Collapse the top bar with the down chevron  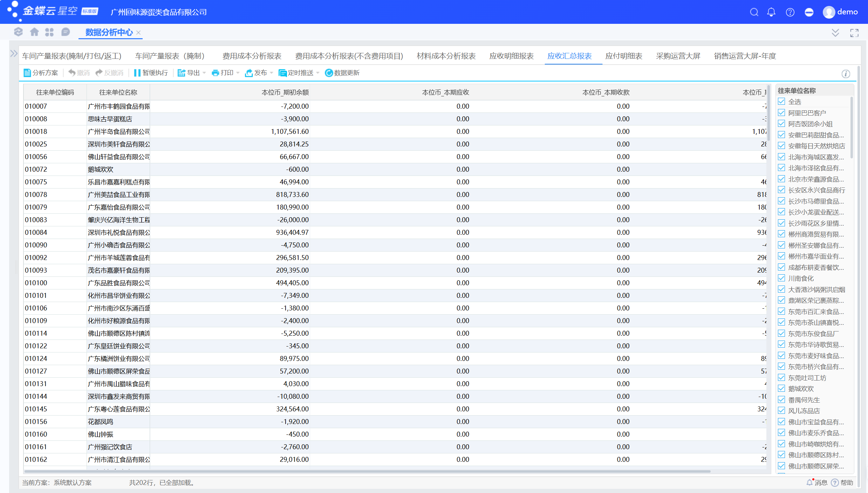point(835,33)
